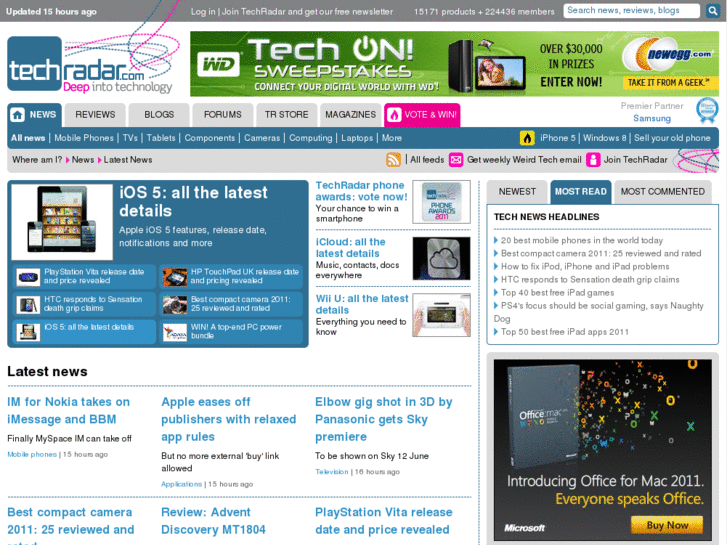Open the '20 best mobile phones' headline

(x=581, y=240)
